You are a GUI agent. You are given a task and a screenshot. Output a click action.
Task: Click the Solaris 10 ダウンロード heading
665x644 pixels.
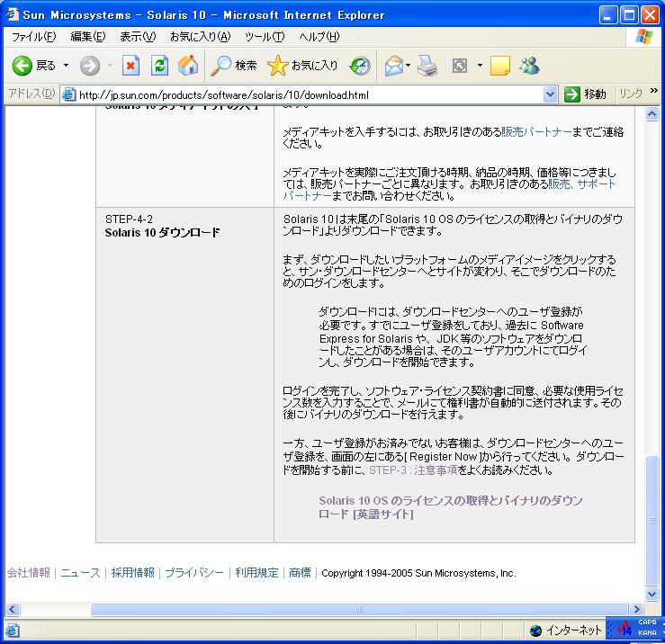pyautogui.click(x=163, y=232)
